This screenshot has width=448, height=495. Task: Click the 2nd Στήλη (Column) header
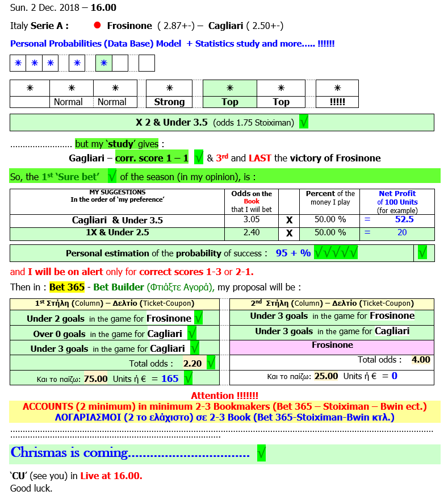point(332,303)
